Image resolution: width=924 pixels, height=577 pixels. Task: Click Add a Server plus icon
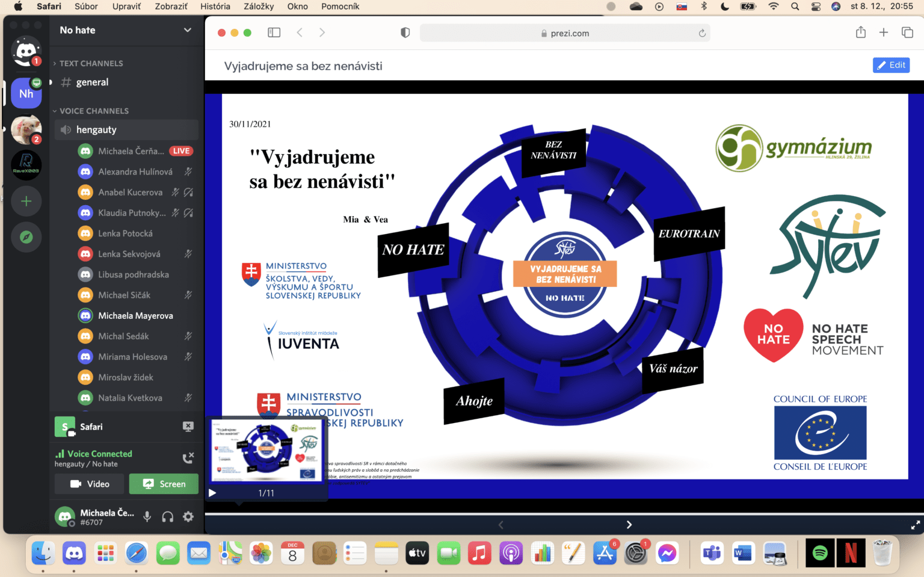(x=26, y=201)
